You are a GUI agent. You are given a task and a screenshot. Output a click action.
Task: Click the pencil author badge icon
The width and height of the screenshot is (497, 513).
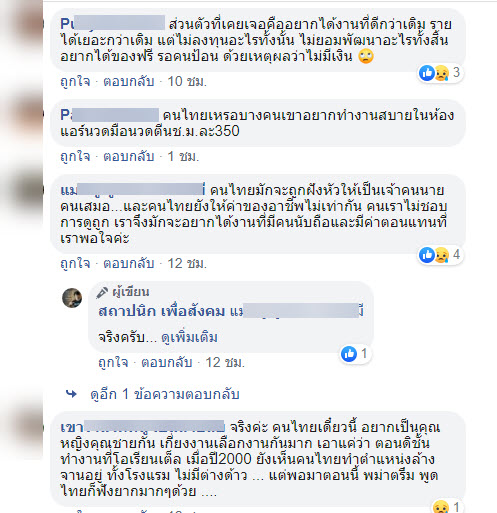tap(102, 292)
